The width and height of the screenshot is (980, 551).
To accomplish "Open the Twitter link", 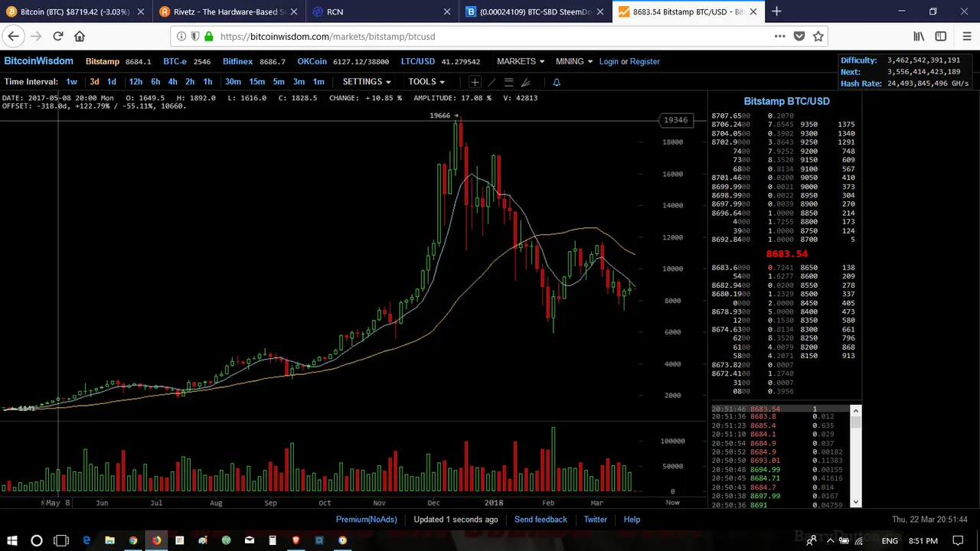I will pyautogui.click(x=596, y=520).
